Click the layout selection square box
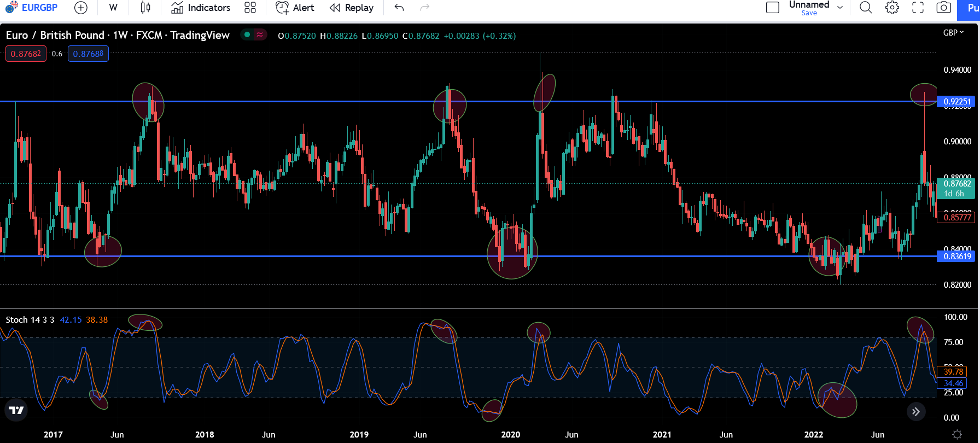This screenshot has width=980, height=443. coord(773,8)
